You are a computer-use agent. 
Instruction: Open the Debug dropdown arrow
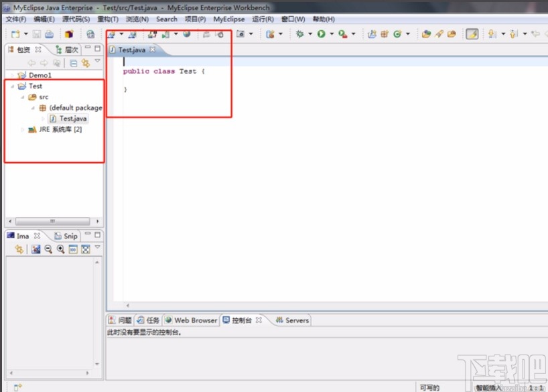click(x=310, y=34)
